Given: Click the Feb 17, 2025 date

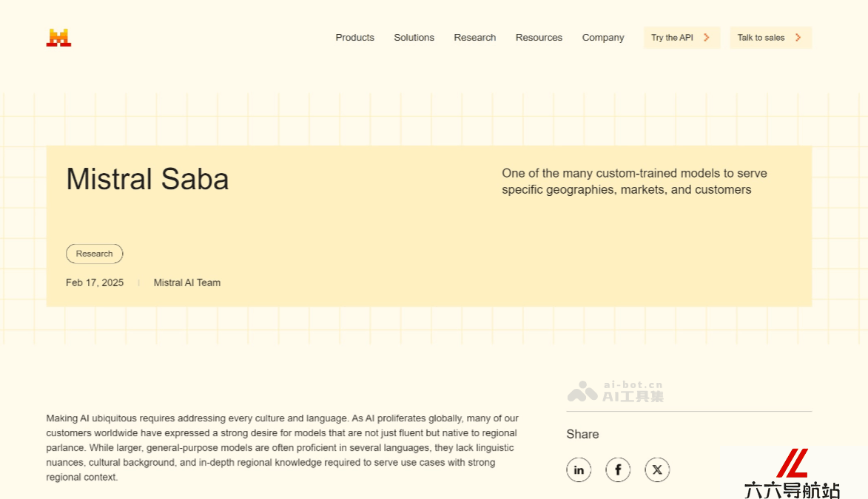Looking at the screenshot, I should (95, 282).
